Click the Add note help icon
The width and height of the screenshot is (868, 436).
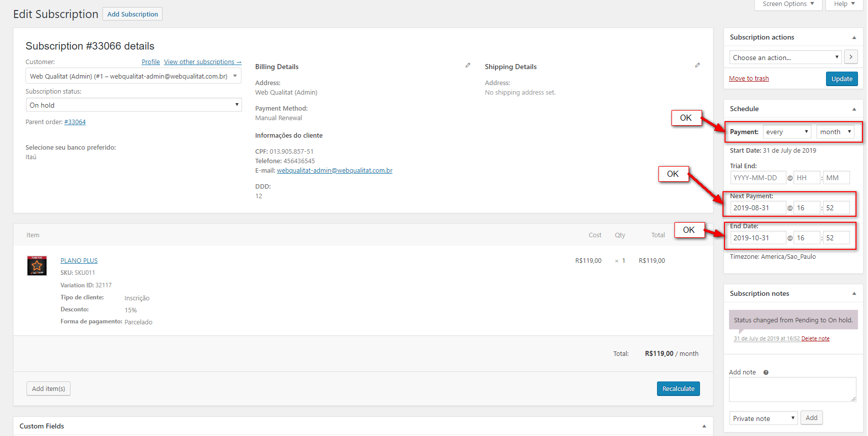click(x=765, y=372)
